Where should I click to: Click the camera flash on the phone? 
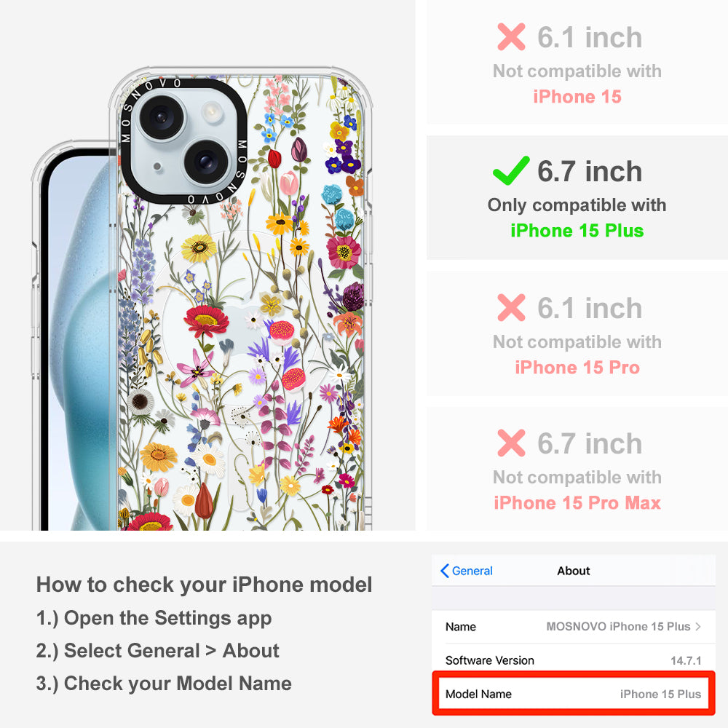212,111
